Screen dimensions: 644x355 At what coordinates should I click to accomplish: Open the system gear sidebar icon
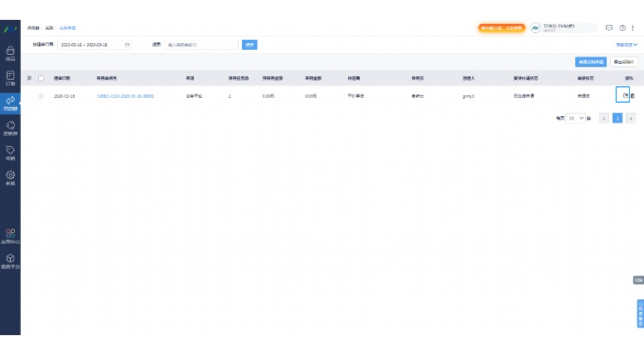coord(10,177)
